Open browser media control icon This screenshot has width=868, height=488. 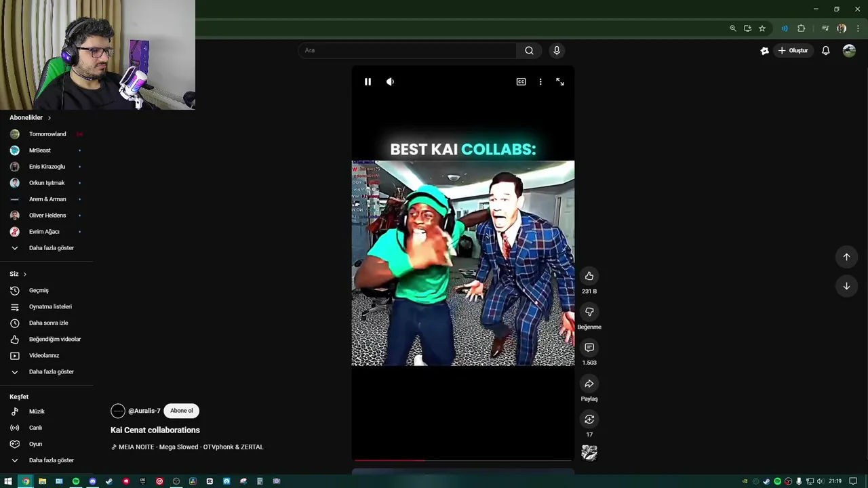[825, 28]
